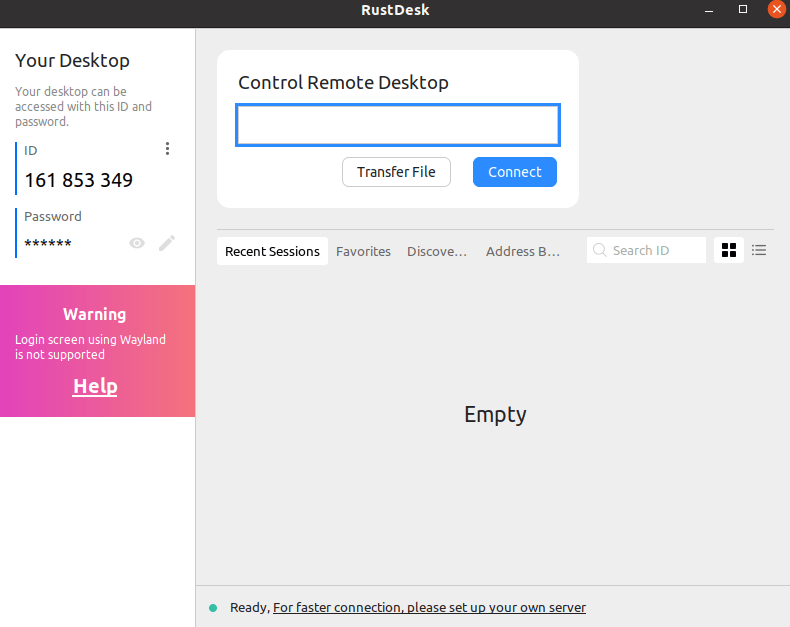Focus the remote desktop ID input field

(x=398, y=125)
